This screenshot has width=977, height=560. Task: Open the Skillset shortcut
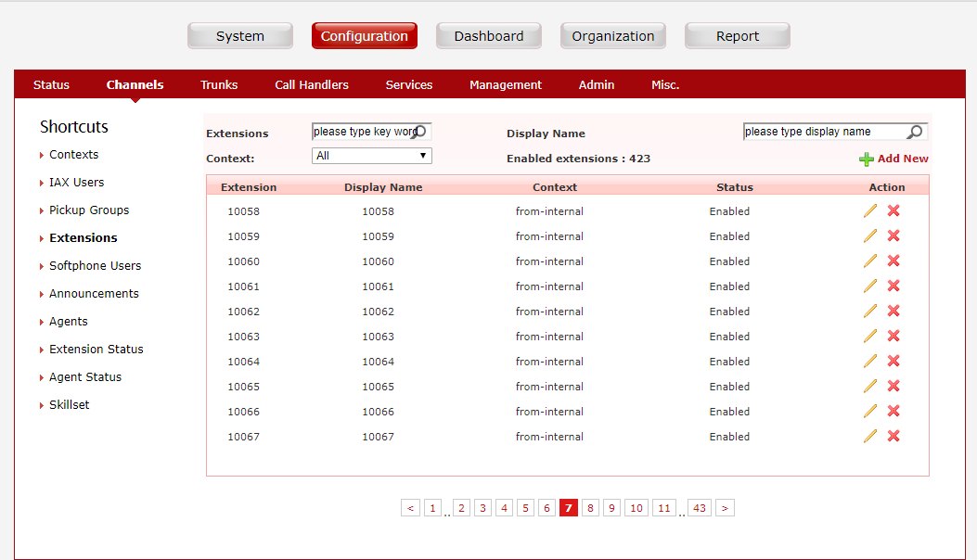[70, 405]
